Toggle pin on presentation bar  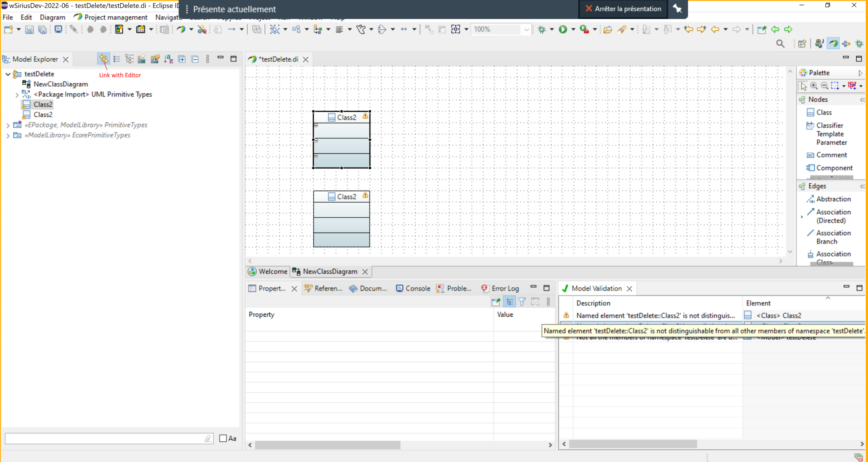click(x=677, y=9)
